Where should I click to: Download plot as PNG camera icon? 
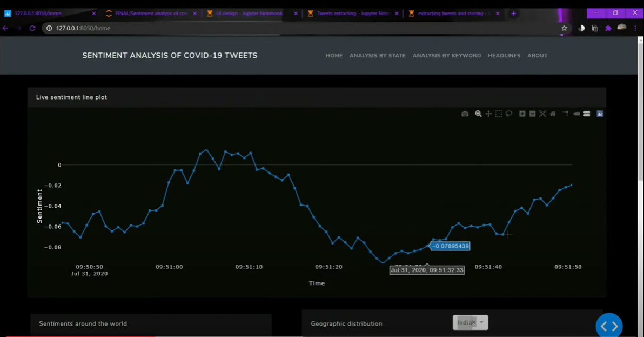[465, 114]
